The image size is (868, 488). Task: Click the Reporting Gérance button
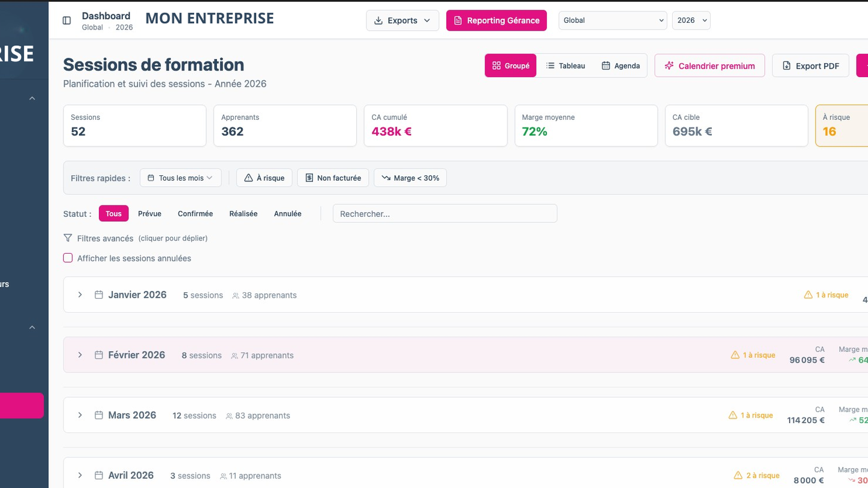[x=496, y=20]
